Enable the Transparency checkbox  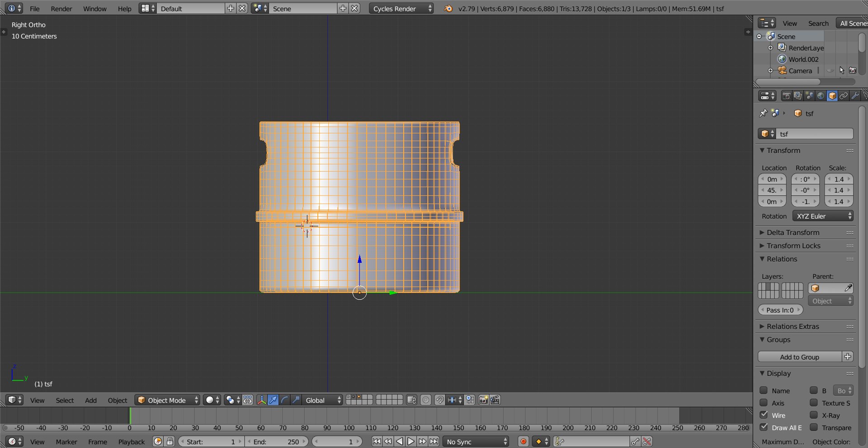[814, 427]
